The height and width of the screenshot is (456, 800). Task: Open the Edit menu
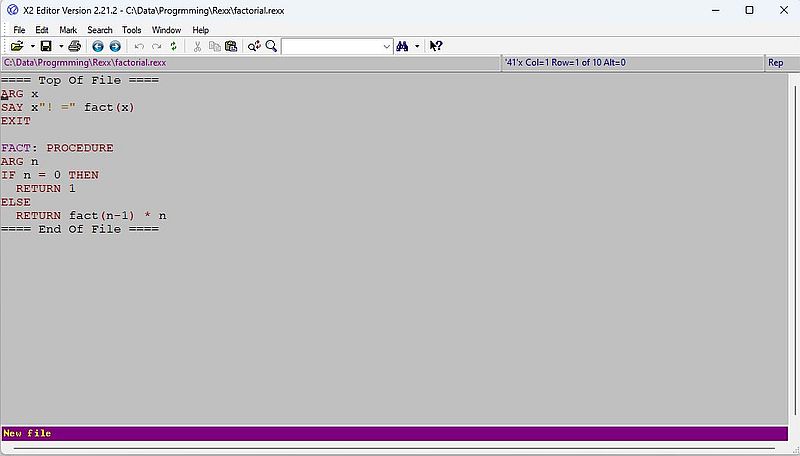click(x=42, y=30)
